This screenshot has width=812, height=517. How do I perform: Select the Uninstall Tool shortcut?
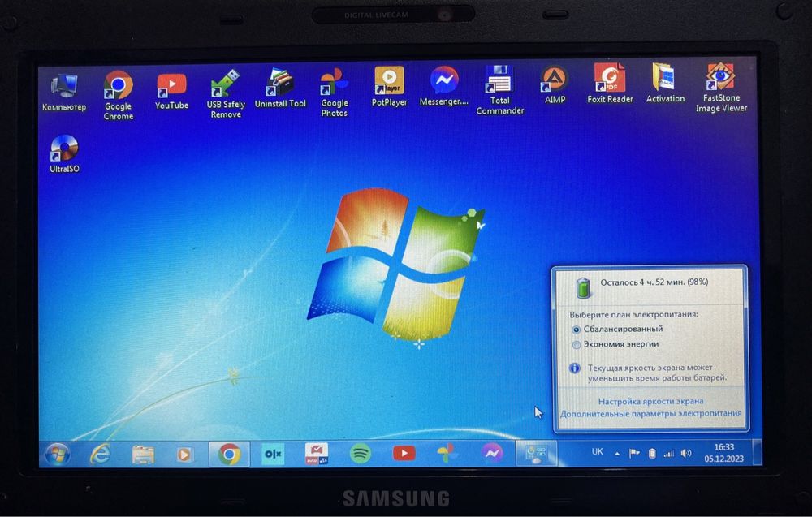point(280,88)
